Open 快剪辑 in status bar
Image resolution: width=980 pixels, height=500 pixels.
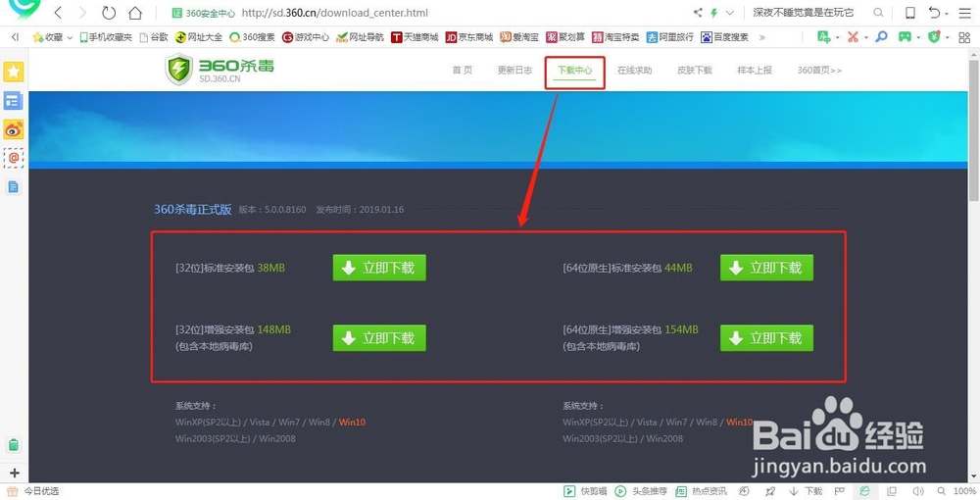coord(586,491)
